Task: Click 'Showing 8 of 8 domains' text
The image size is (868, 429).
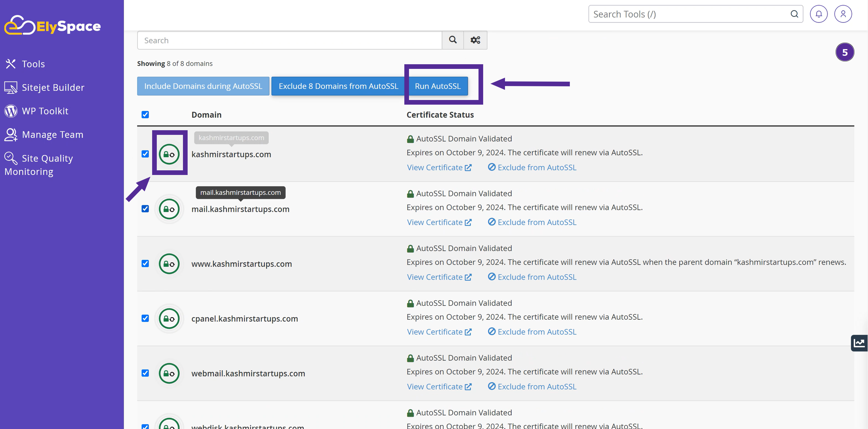Action: pyautogui.click(x=175, y=63)
